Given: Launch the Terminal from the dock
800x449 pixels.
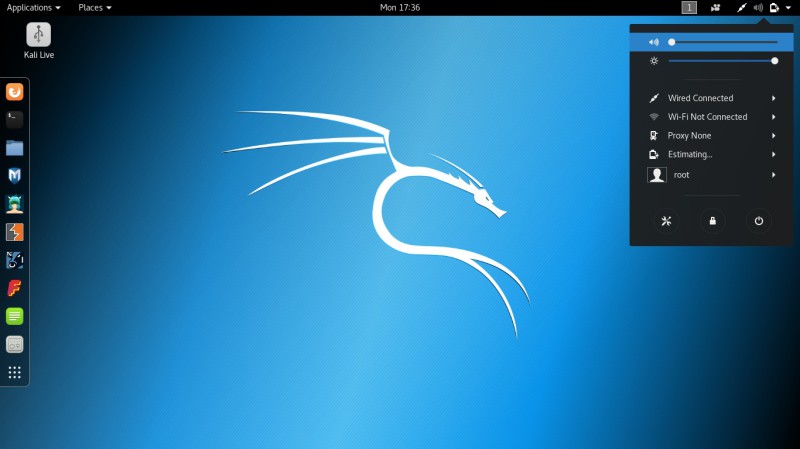Looking at the screenshot, I should (14, 120).
